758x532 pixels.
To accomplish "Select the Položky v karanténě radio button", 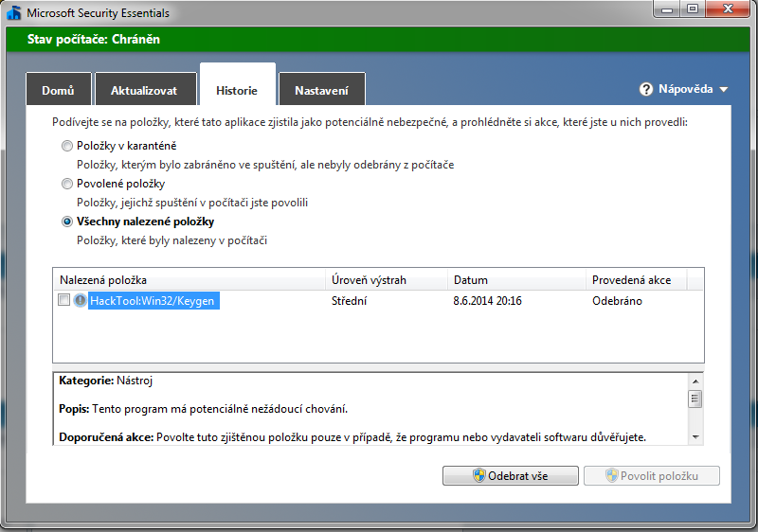I will pos(66,146).
